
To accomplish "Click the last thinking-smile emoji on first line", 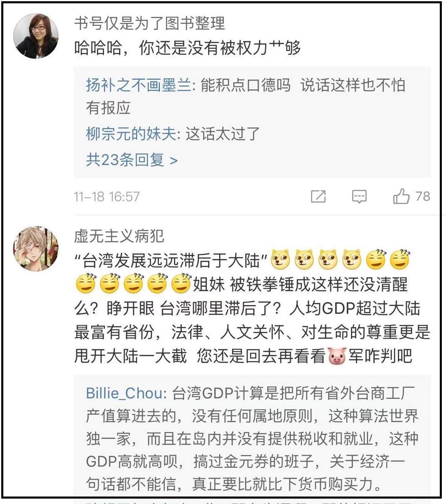I will [x=400, y=260].
